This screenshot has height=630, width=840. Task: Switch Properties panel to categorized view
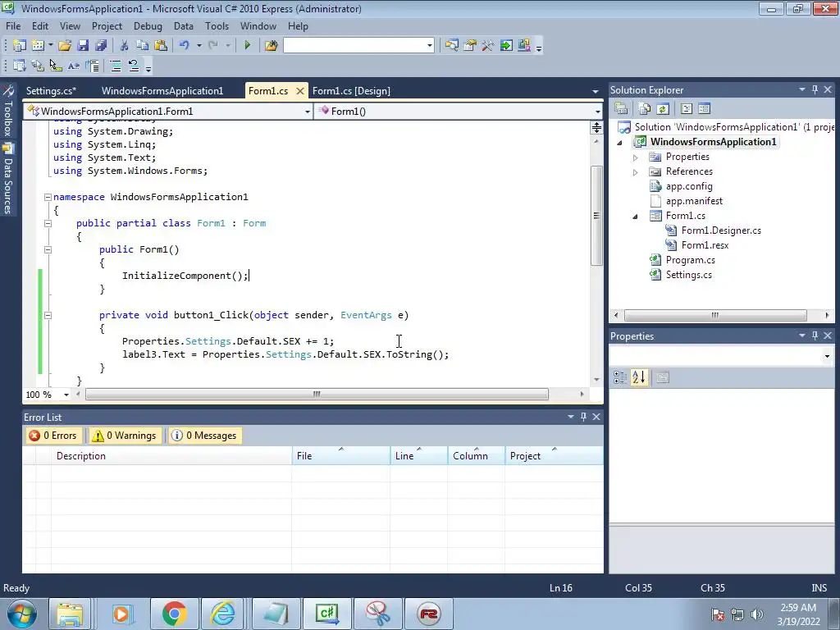(x=620, y=377)
